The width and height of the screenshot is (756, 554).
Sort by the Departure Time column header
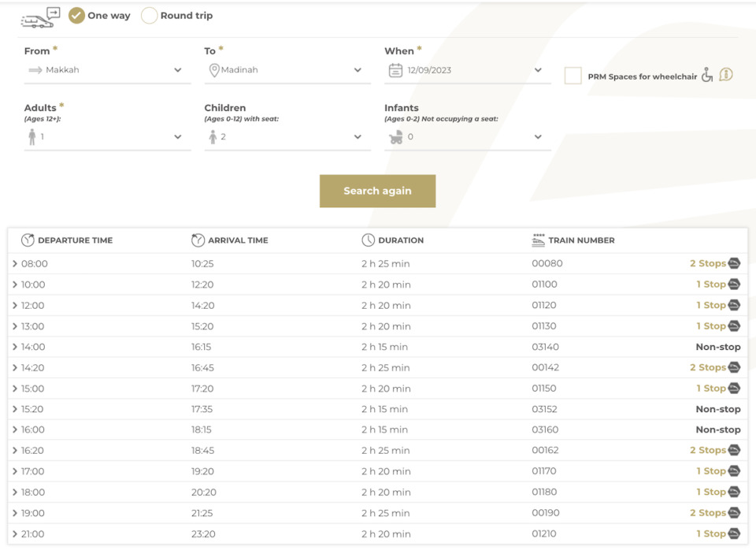pyautogui.click(x=75, y=240)
